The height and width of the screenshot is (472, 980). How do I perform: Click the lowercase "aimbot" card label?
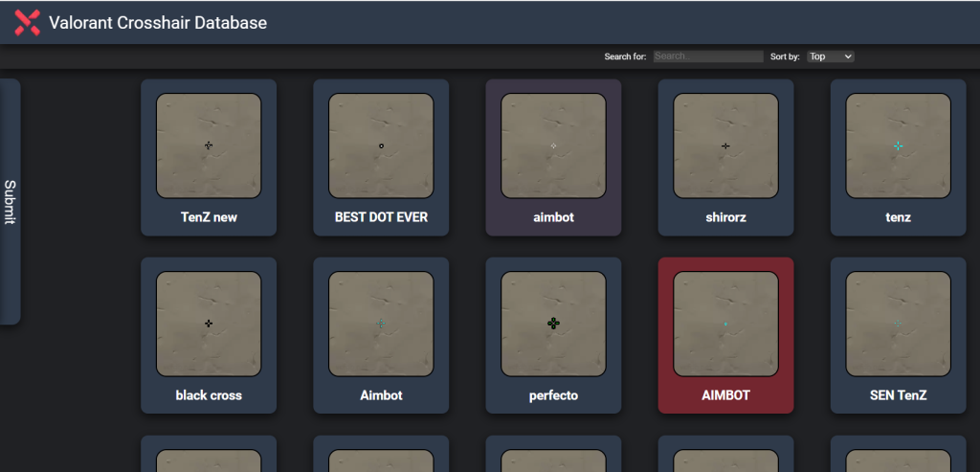[554, 217]
